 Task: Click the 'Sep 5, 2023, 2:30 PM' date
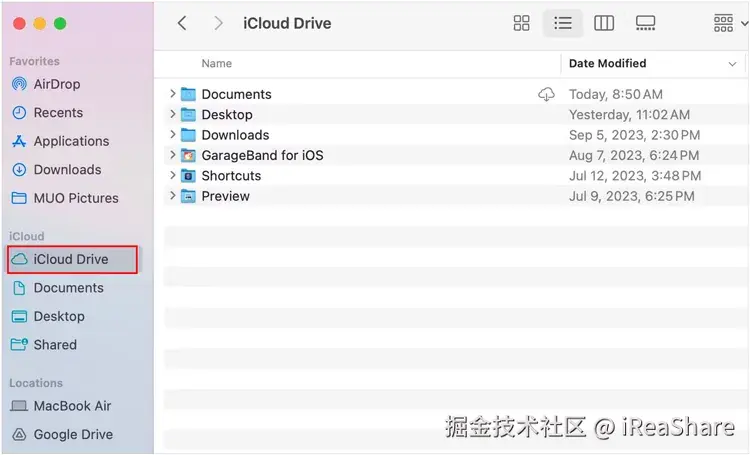pos(634,135)
